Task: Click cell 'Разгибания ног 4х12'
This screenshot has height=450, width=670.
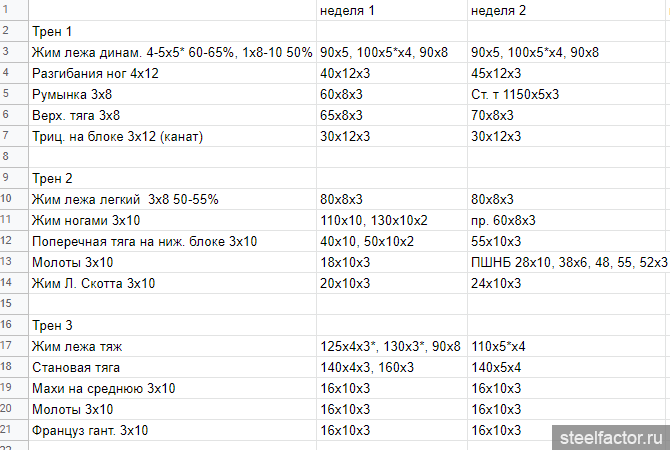Action: (x=170, y=73)
